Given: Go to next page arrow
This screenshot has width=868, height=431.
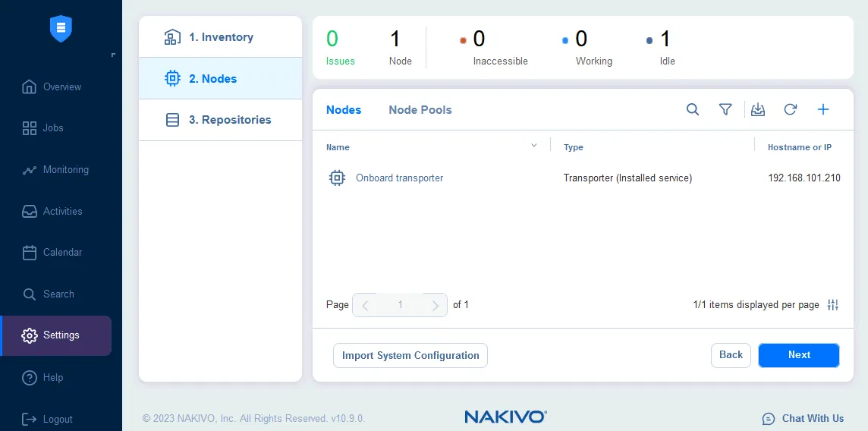Looking at the screenshot, I should [435, 306].
